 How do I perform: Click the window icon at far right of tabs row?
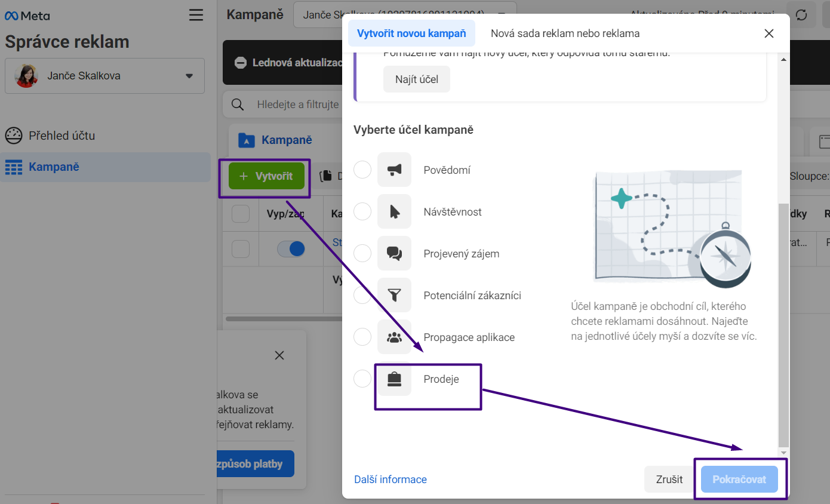coord(824,142)
